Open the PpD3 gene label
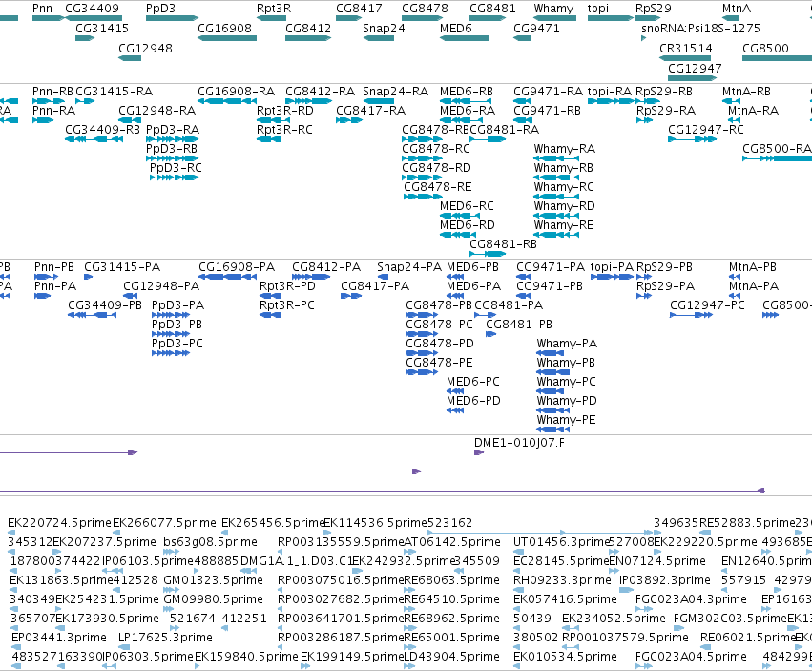The image size is (812, 671). click(x=160, y=9)
